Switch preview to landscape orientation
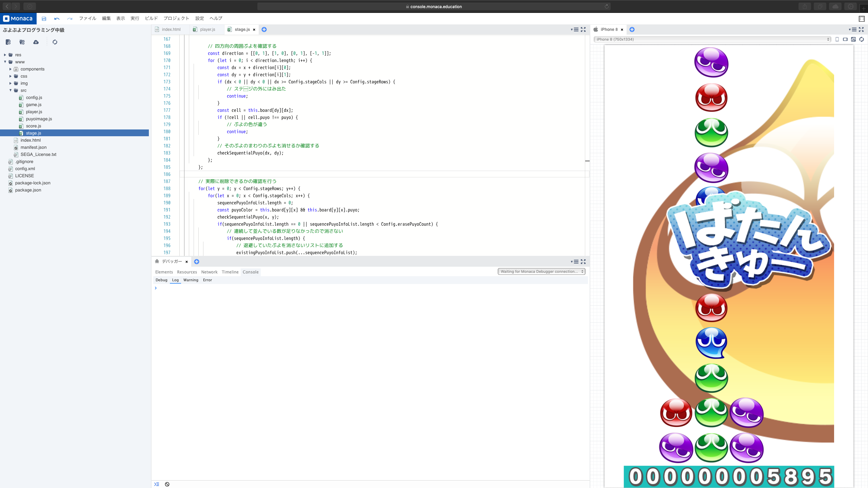The width and height of the screenshot is (868, 488). (x=845, y=39)
